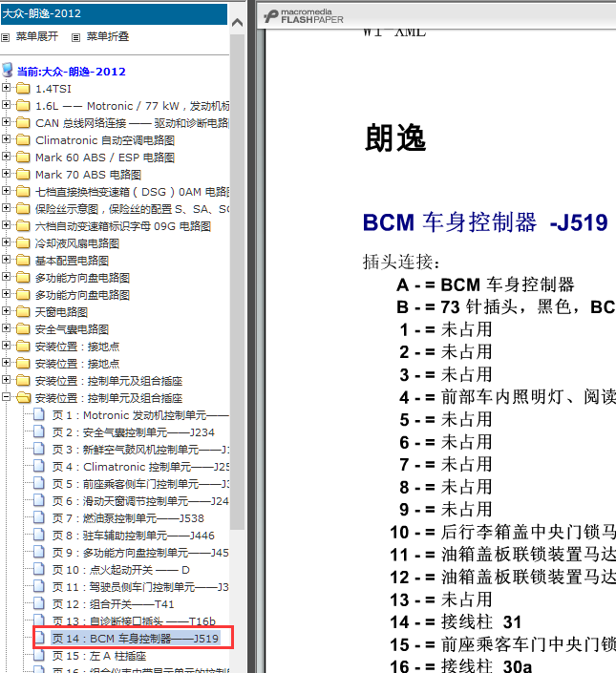The image size is (616, 673).
Task: Open the Mark 70 ABS 电路图 label
Action: pyautogui.click(x=88, y=175)
